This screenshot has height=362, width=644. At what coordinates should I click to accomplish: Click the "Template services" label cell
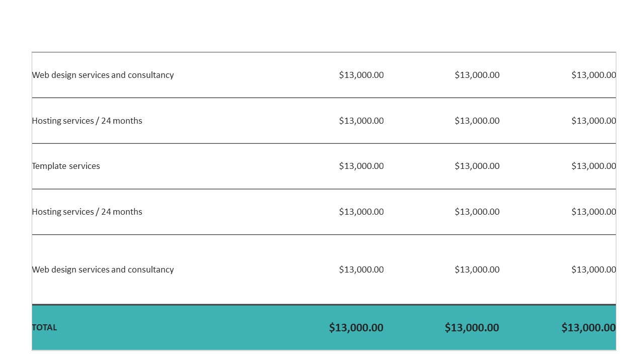click(66, 166)
